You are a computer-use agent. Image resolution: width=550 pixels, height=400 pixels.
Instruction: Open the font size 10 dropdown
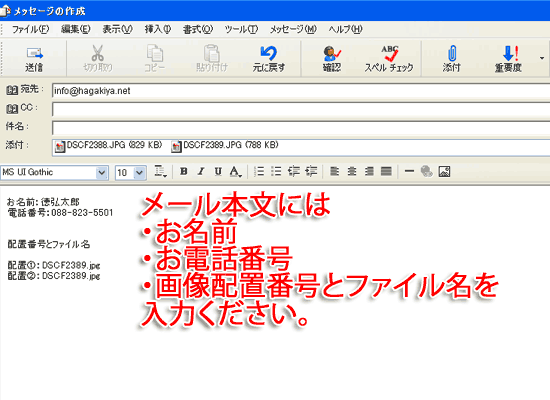point(139,173)
